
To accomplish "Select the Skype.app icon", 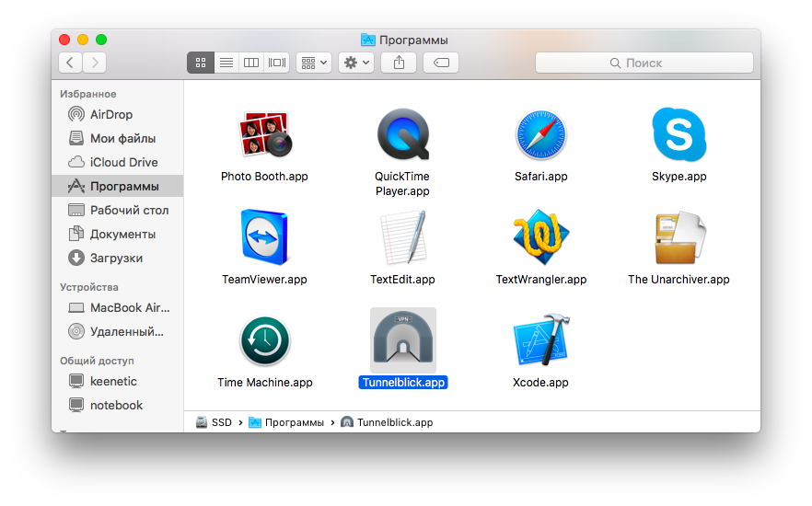I will tap(679, 134).
